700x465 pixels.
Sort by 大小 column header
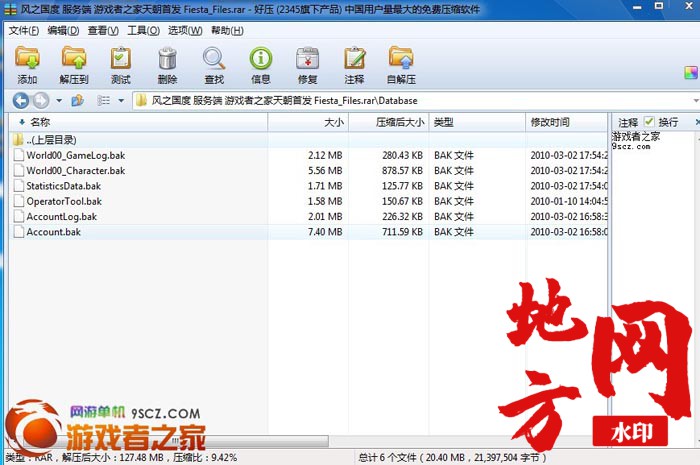tap(308, 122)
